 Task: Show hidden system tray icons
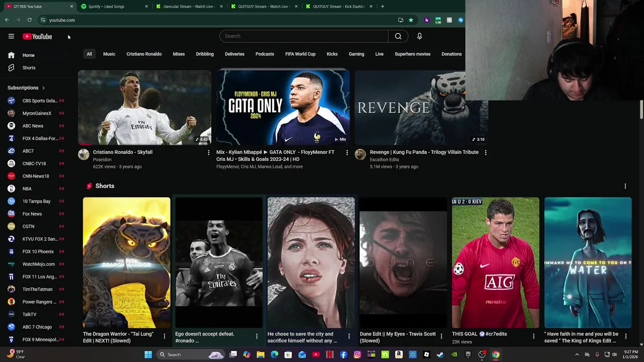(577, 354)
